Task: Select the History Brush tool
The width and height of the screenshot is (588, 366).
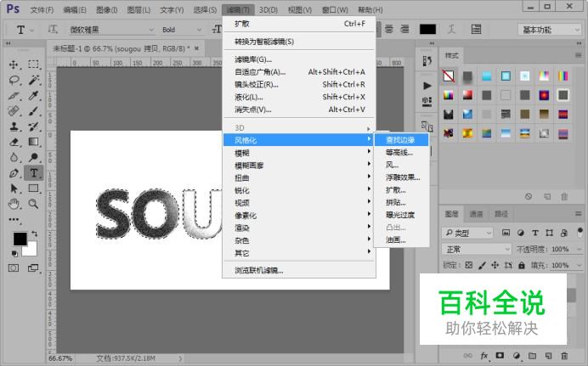Action: (33, 127)
